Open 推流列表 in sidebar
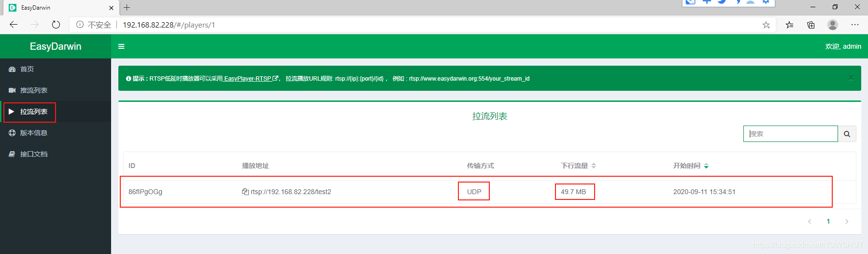The height and width of the screenshot is (254, 868). [33, 90]
